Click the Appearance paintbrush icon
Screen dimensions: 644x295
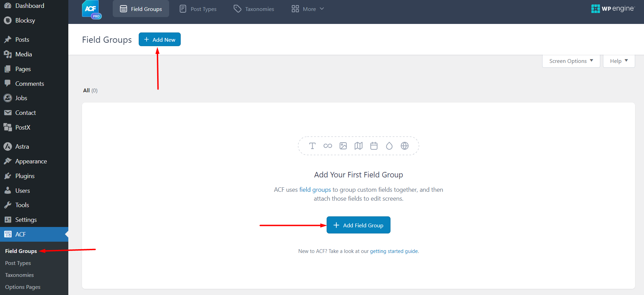click(x=8, y=161)
